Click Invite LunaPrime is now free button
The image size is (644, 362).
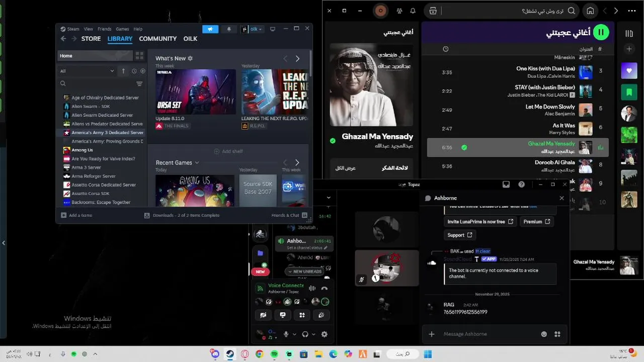[x=480, y=222]
